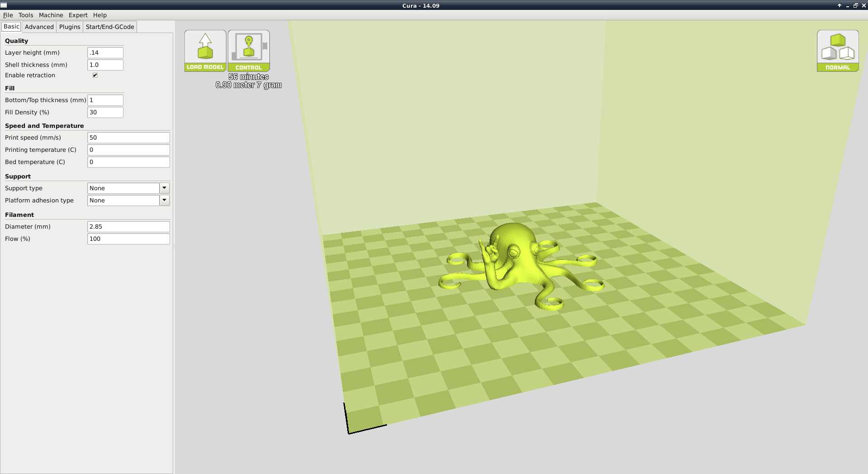Restore the Cura window size
This screenshot has width=868, height=474.
tap(856, 5)
